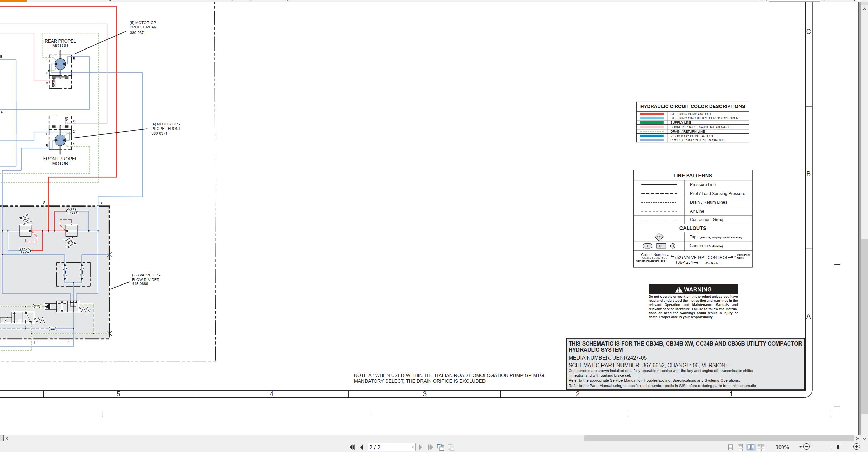Click 'HYDRAULIC CIRCUIT COLOR DESCRIPTIONS' heading
The width and height of the screenshot is (868, 452).
click(x=693, y=106)
